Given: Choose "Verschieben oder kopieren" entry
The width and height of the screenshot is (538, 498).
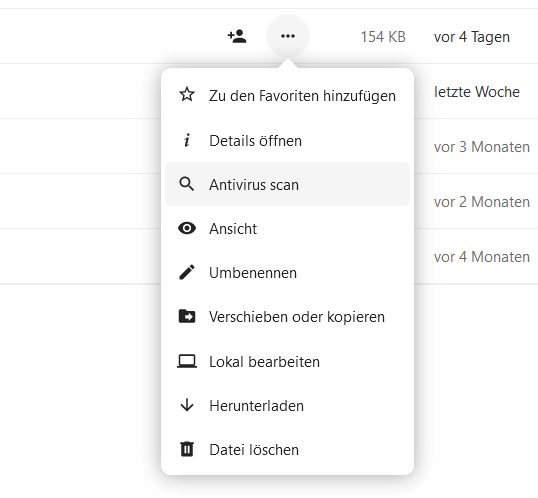Looking at the screenshot, I should [288, 316].
